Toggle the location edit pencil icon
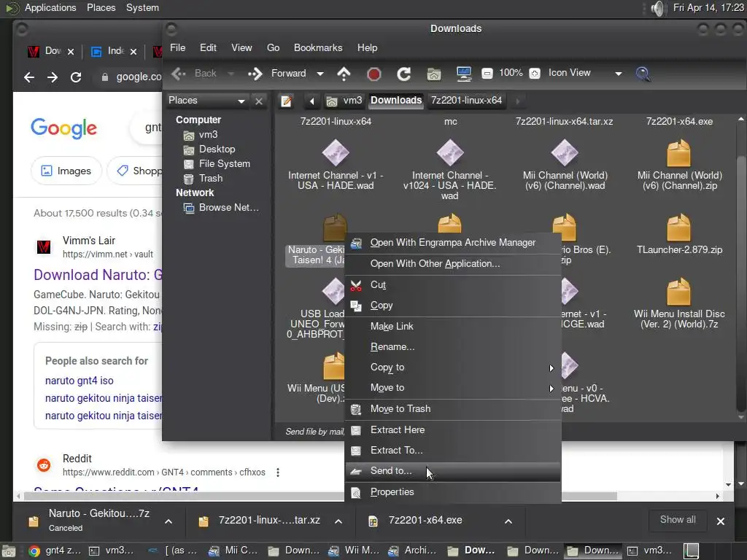This screenshot has height=560, width=747. tap(286, 101)
